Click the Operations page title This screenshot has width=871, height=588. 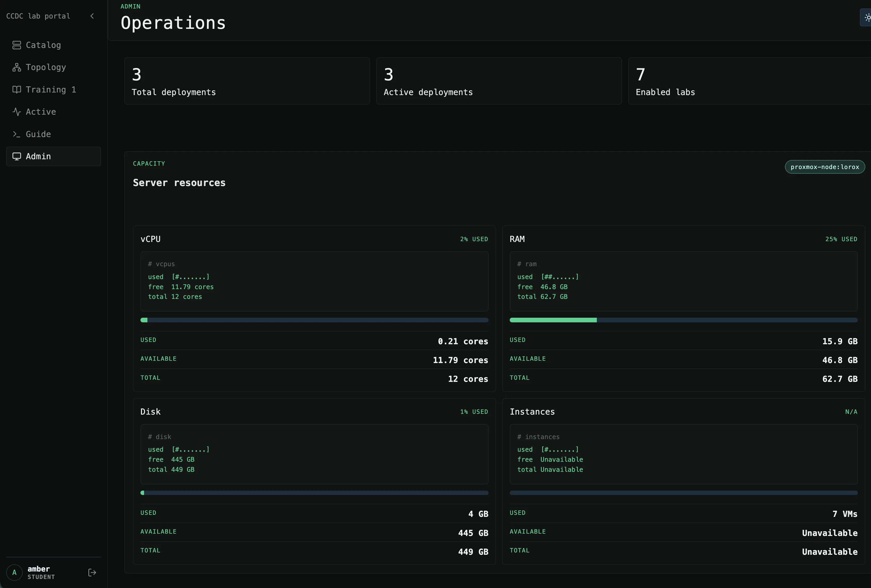(x=173, y=23)
